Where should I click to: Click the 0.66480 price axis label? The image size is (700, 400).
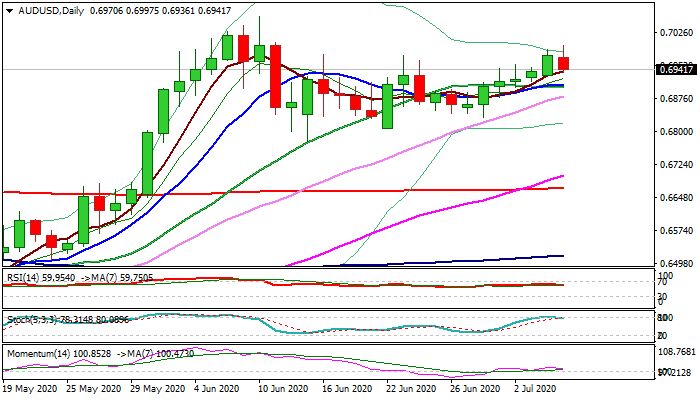tap(676, 196)
